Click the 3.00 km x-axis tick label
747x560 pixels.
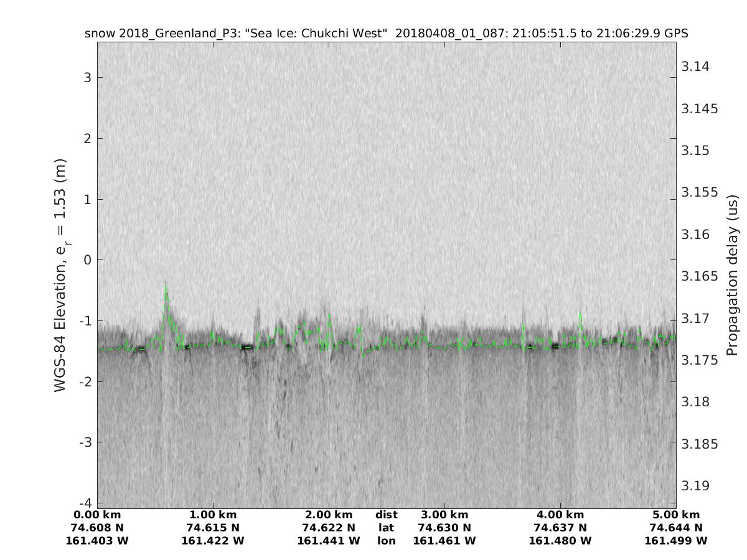pos(444,515)
